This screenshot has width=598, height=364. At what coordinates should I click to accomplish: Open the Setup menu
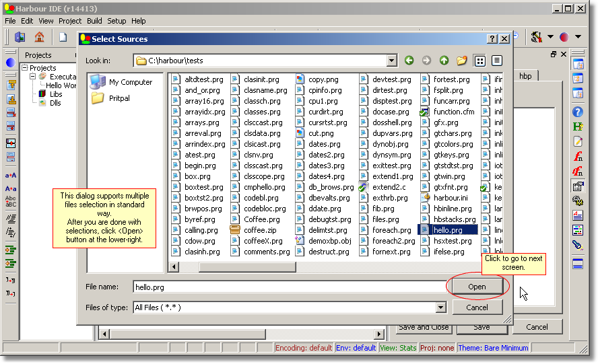click(117, 21)
